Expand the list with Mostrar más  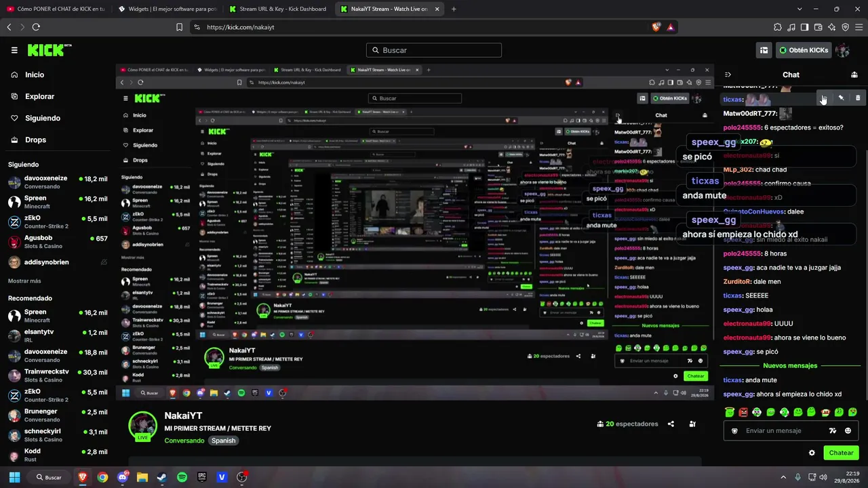[x=24, y=281]
